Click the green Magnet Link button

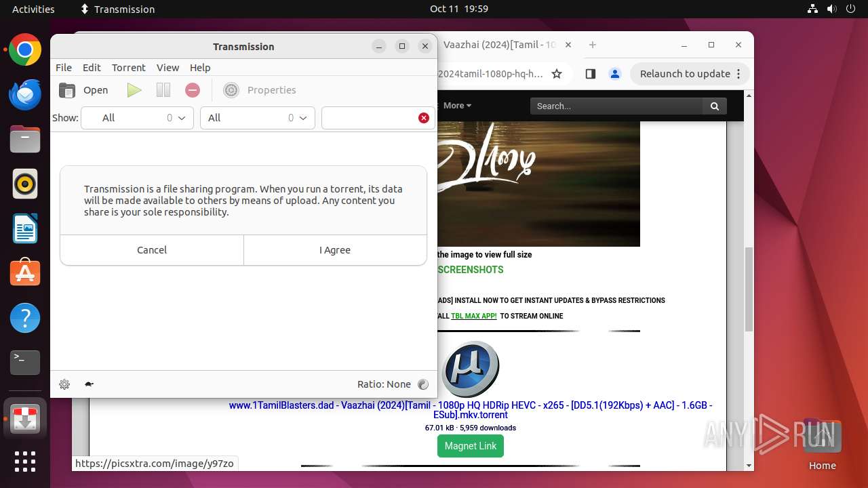[471, 446]
